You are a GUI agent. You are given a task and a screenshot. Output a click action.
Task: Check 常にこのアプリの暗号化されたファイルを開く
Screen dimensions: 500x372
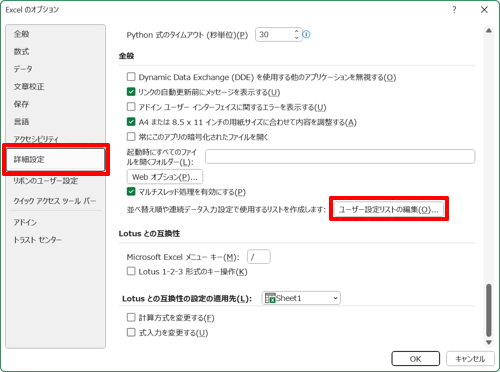[131, 137]
